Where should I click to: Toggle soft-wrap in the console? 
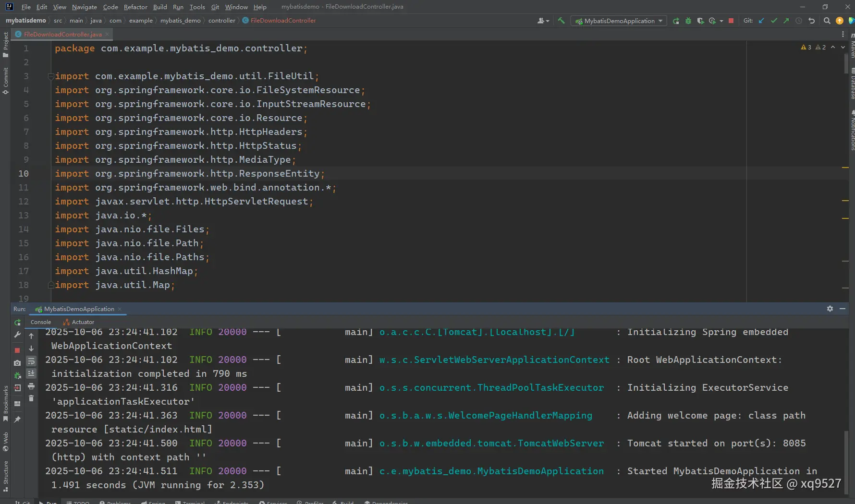coord(31,361)
